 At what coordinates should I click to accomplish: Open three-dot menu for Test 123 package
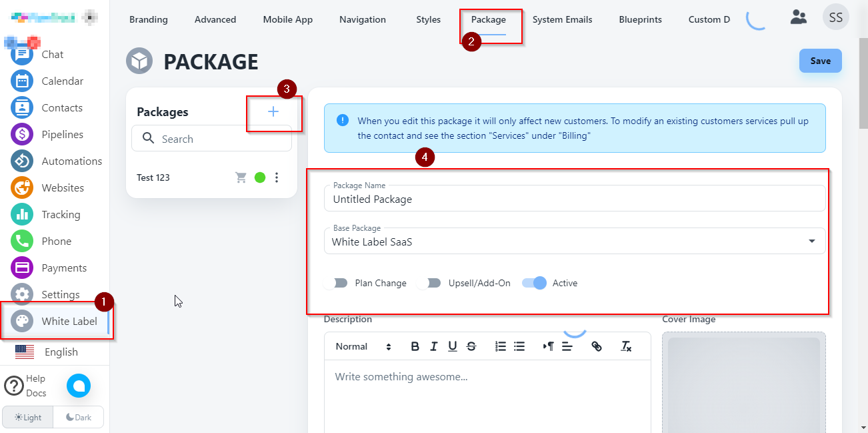tap(277, 177)
